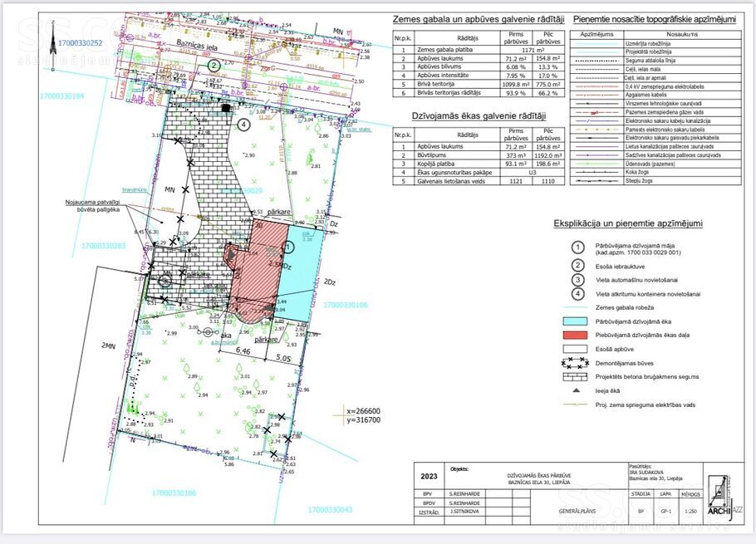Click the x=266600 coordinate label
The height and width of the screenshot is (544, 756).
pos(362,410)
